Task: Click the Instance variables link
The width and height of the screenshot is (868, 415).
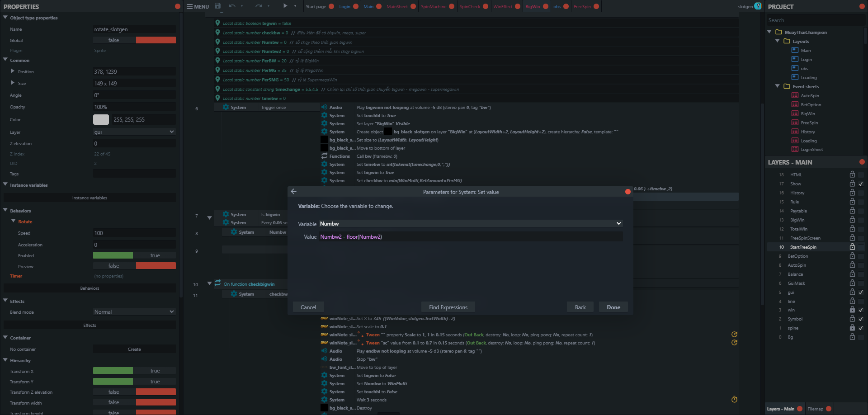Action: [x=90, y=198]
